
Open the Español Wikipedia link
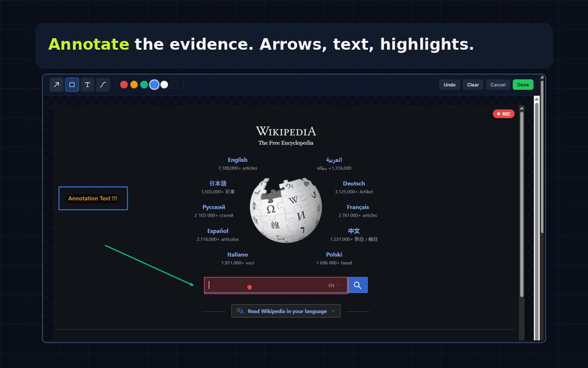(218, 231)
